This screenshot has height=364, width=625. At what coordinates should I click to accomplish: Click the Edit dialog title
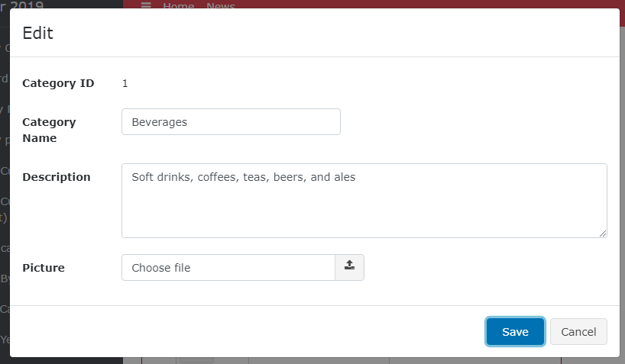coord(38,33)
